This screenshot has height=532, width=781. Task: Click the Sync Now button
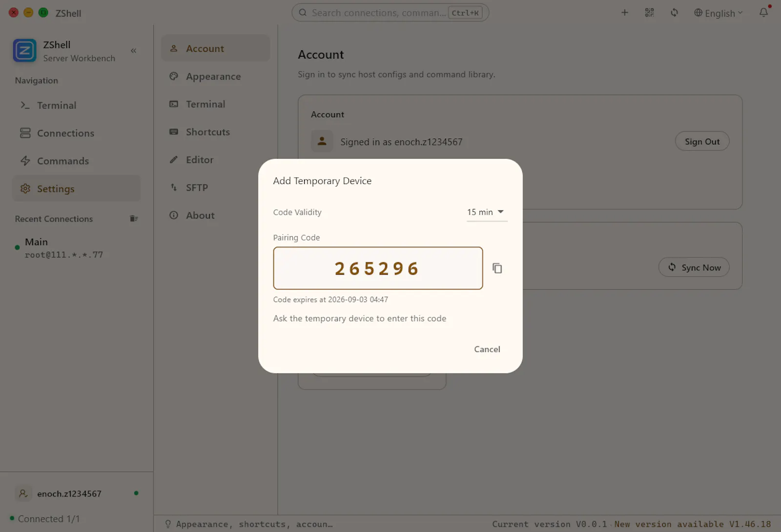click(694, 267)
